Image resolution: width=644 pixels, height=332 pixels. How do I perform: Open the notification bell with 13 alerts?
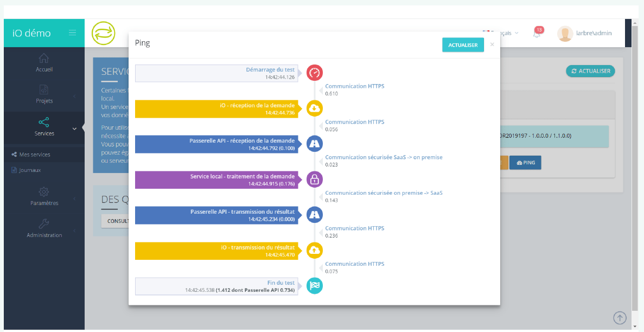click(x=537, y=33)
